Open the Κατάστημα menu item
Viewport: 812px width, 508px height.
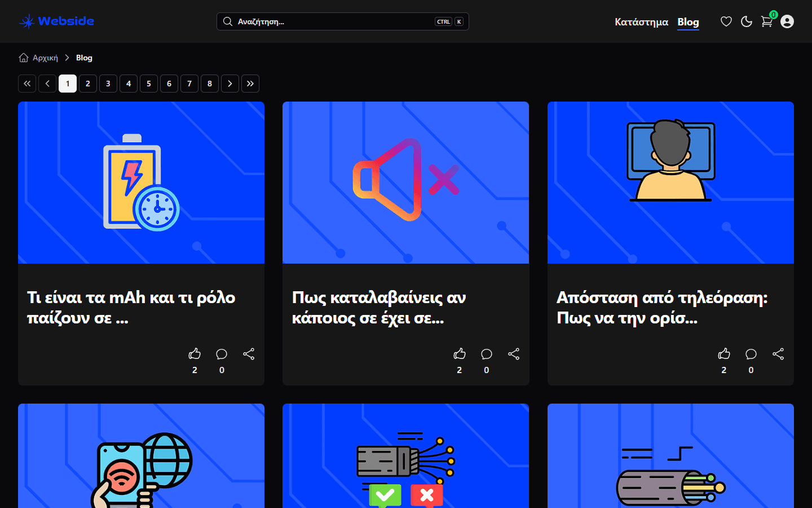click(641, 22)
